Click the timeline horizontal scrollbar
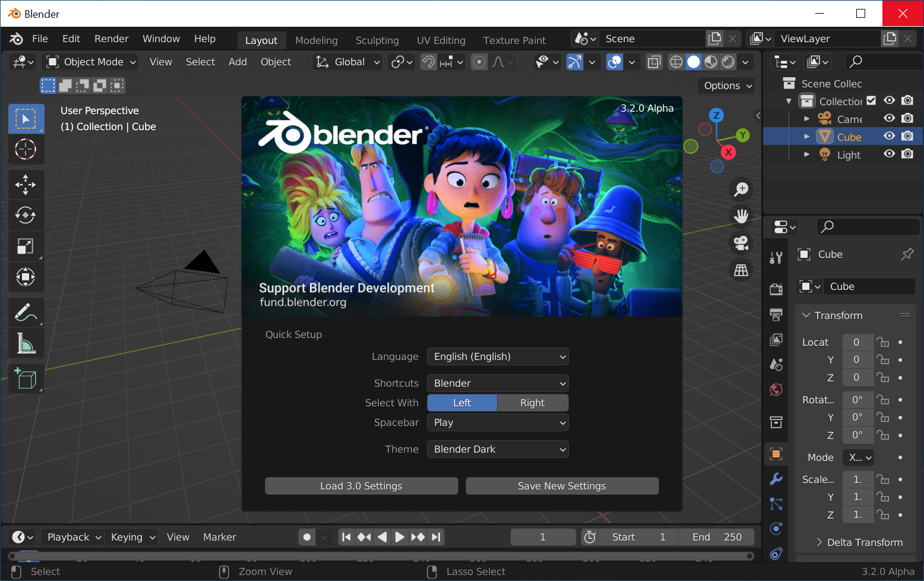Viewport: 924px width, 581px height. 381,556
